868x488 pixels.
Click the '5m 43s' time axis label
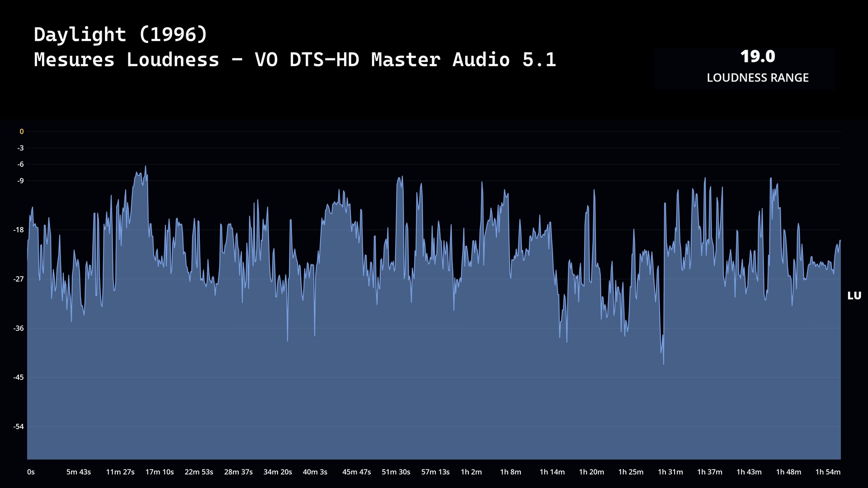tap(79, 472)
